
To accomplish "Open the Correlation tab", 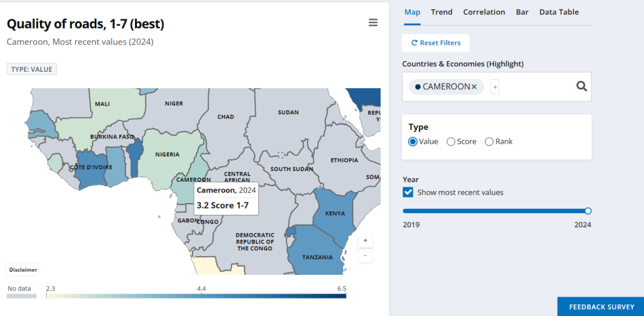I will click(x=484, y=12).
